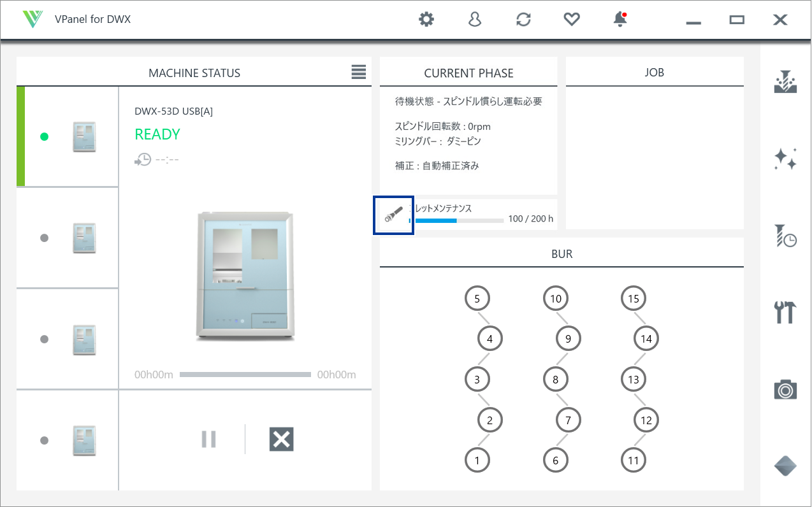Select bur slot 3
812x507 pixels.
click(477, 380)
